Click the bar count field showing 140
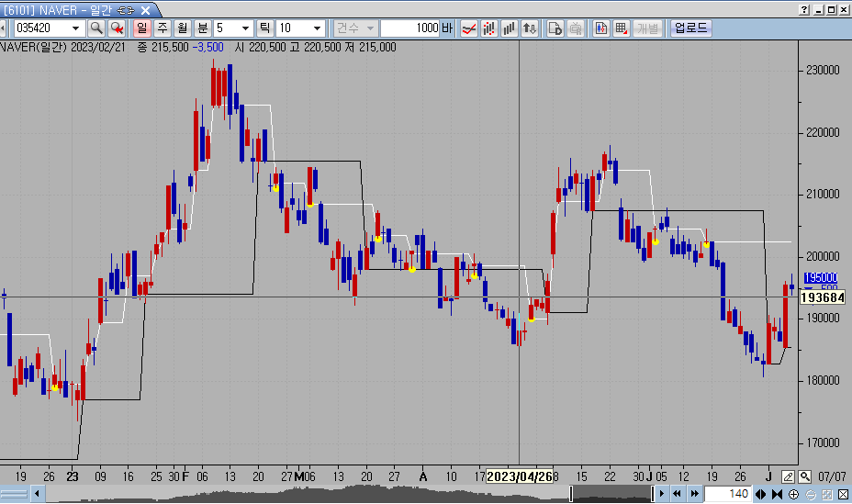852x504 pixels. click(x=726, y=495)
